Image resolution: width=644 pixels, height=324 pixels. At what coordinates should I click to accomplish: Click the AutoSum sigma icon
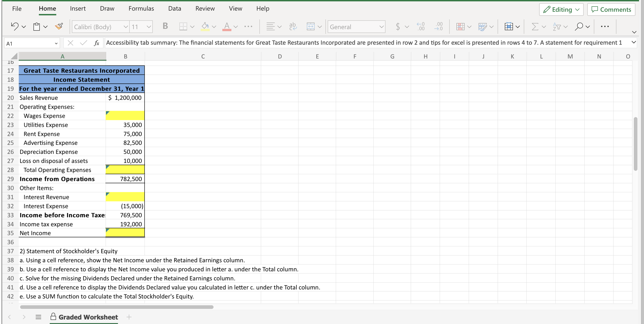(536, 26)
